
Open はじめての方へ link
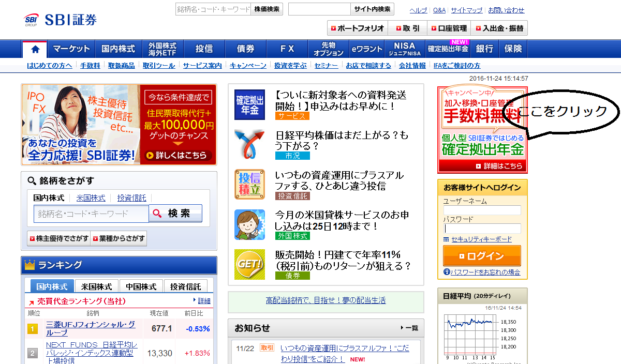pos(50,66)
